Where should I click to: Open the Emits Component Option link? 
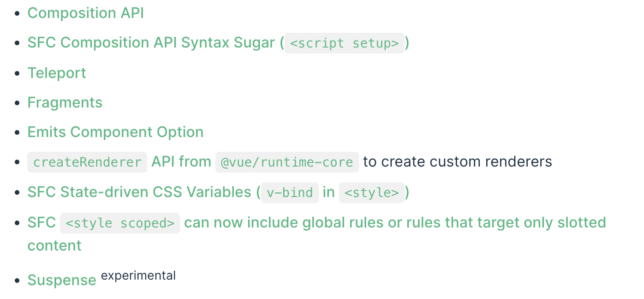tap(115, 132)
